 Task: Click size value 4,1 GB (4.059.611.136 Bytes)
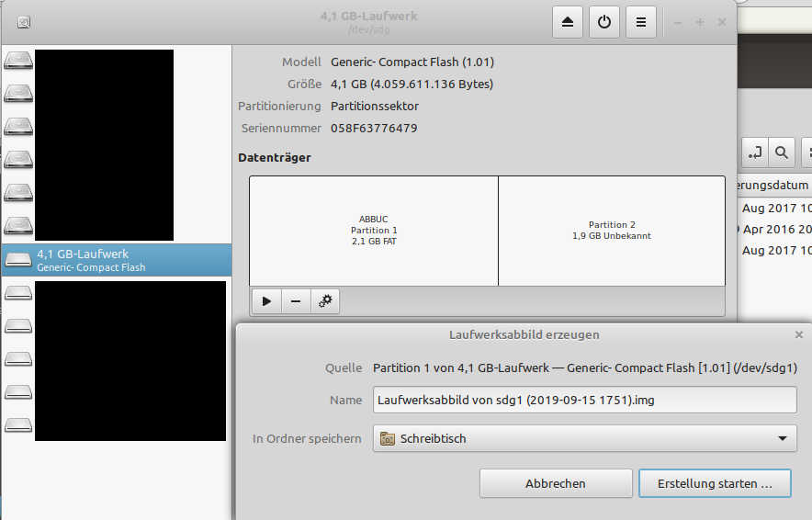point(412,84)
